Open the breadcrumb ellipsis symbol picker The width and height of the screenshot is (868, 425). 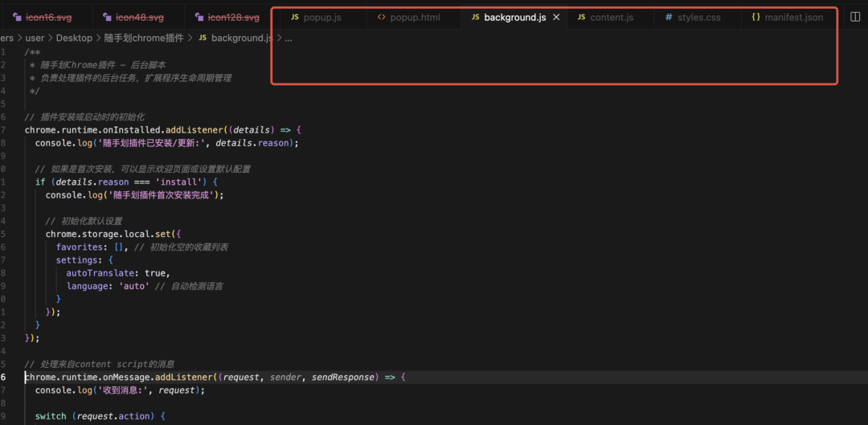coord(289,38)
